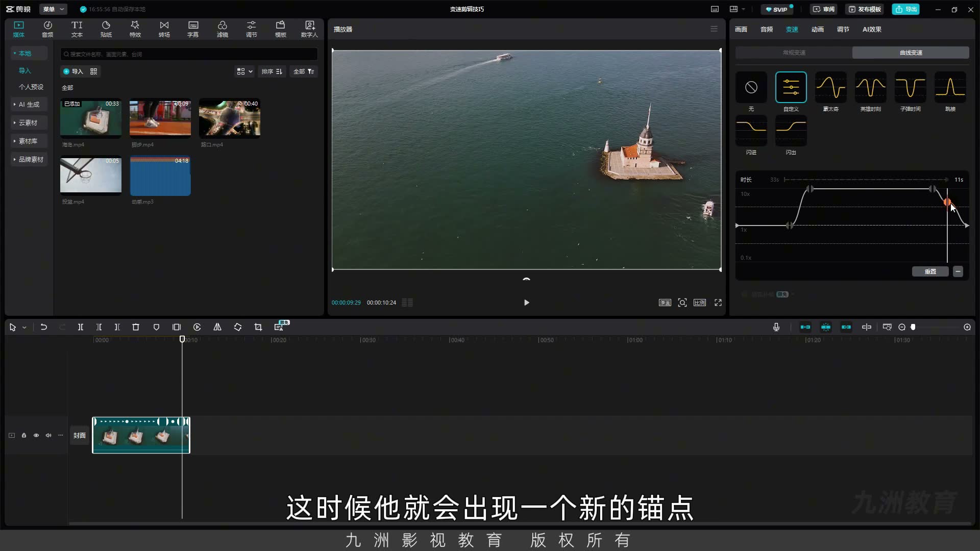The width and height of the screenshot is (980, 551).
Task: Expand the 云素材 section
Action: [x=28, y=122]
